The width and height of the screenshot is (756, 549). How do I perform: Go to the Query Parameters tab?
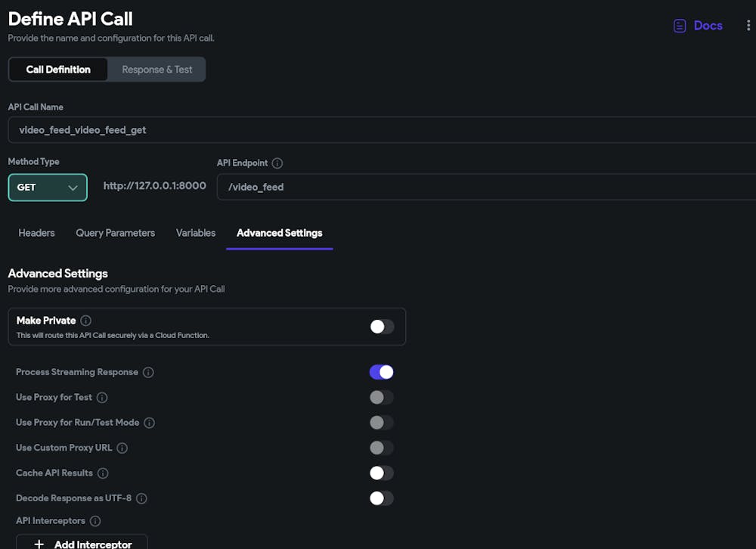[x=115, y=233]
